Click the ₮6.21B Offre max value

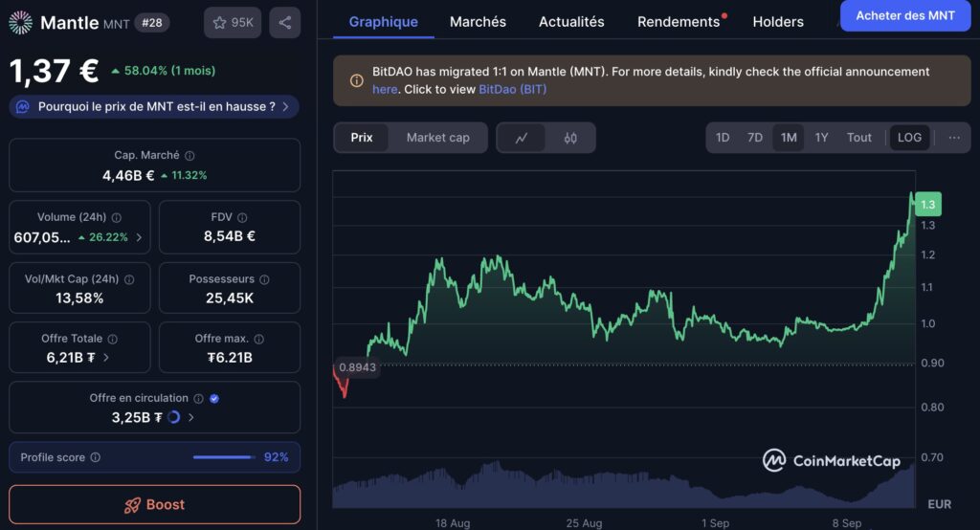point(230,358)
